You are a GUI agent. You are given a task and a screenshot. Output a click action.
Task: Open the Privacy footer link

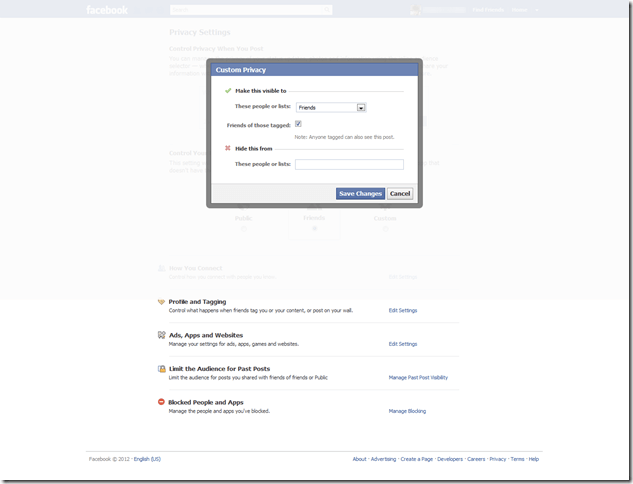pos(498,459)
